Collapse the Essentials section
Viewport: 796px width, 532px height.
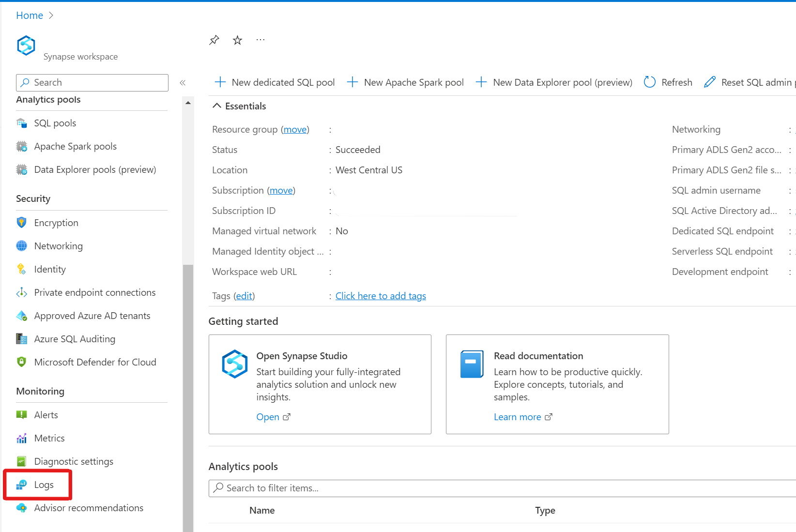[217, 106]
